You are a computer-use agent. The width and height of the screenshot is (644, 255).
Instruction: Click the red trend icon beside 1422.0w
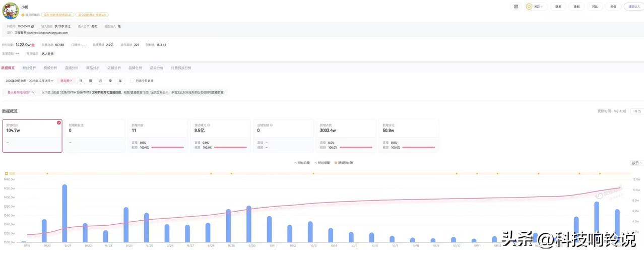pos(33,45)
